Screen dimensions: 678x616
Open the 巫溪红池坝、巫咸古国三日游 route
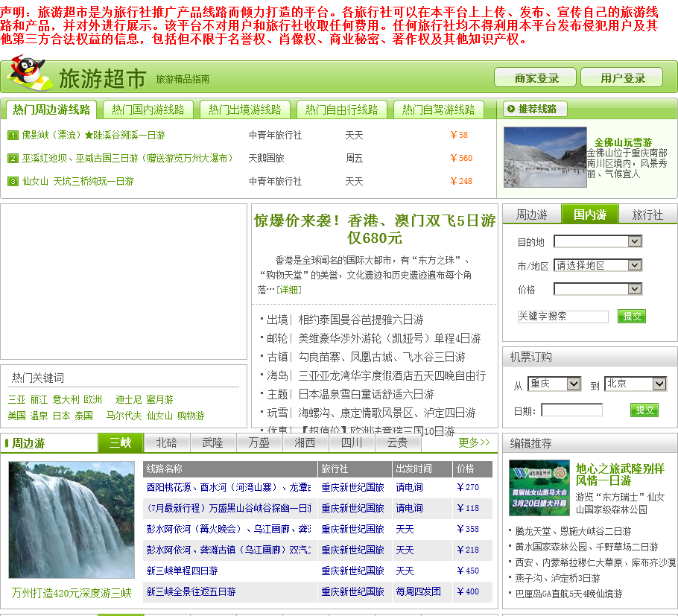click(127, 158)
